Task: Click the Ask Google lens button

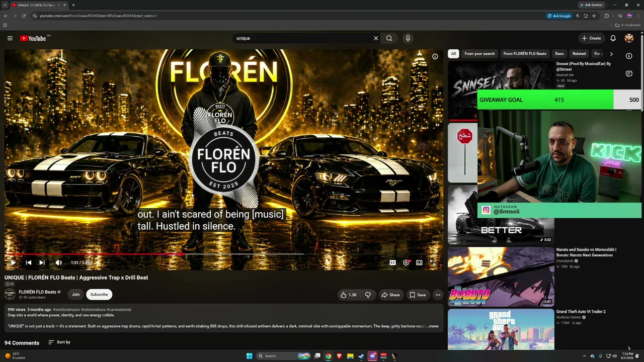Action: pyautogui.click(x=559, y=16)
